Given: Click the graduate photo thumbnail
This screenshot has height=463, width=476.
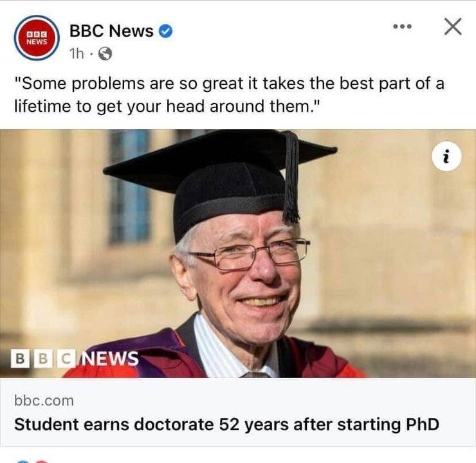Looking at the screenshot, I should click(x=238, y=253).
